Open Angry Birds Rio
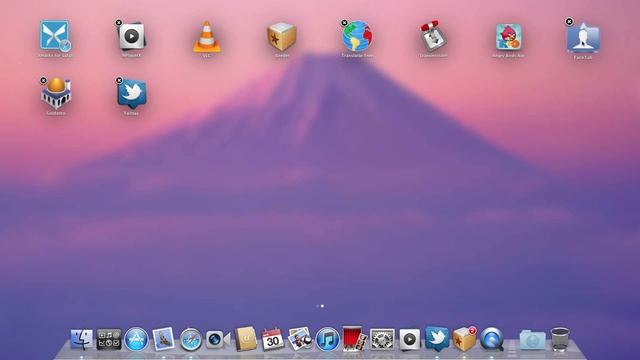This screenshot has height=360, width=640. (508, 36)
